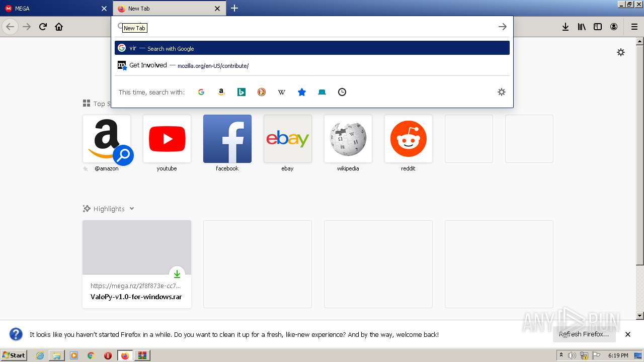The width and height of the screenshot is (644, 362).
Task: Open the Firefox Account menu
Action: [x=614, y=27]
